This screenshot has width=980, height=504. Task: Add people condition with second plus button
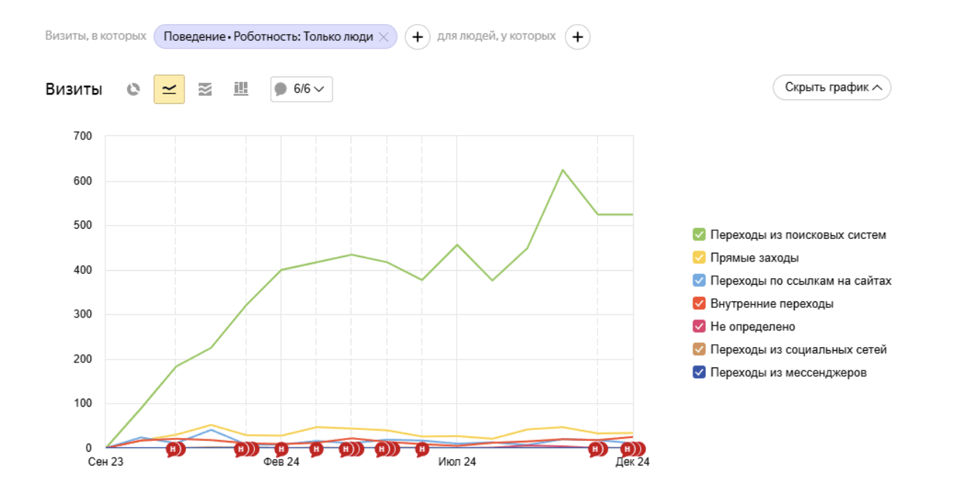point(577,36)
